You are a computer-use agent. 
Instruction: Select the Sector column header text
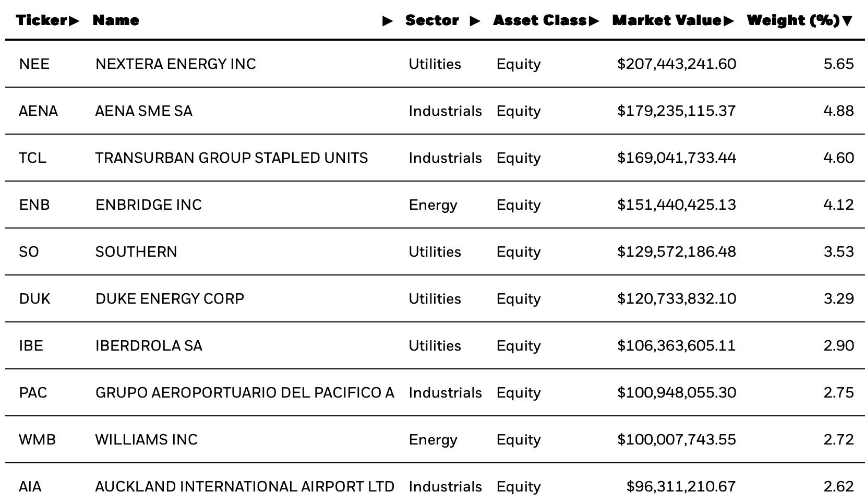(x=432, y=20)
